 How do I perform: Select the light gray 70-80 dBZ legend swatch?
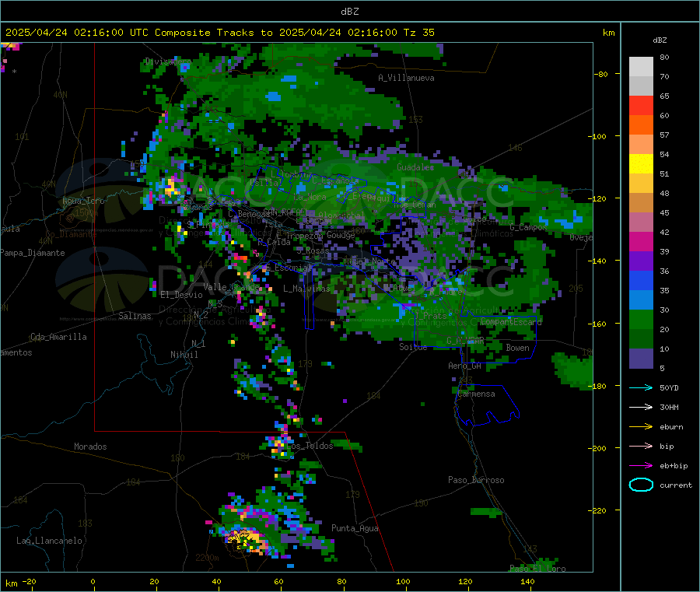(x=641, y=67)
